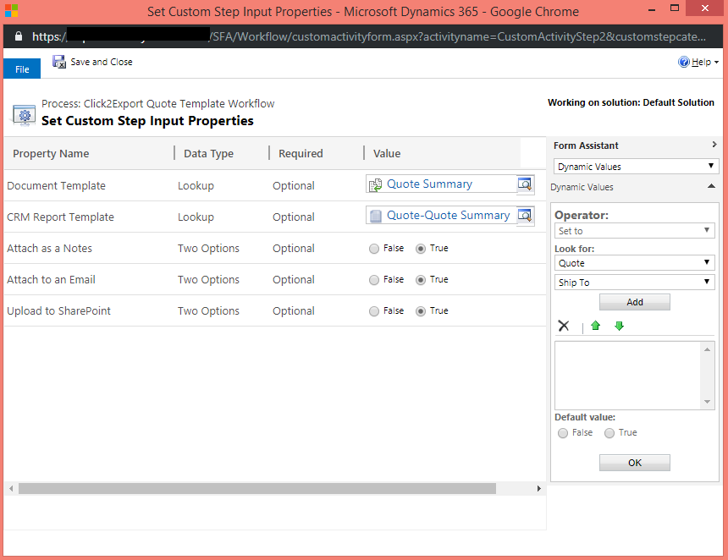Open lookup search for CRM Report Template
The image size is (728, 560).
(x=526, y=216)
